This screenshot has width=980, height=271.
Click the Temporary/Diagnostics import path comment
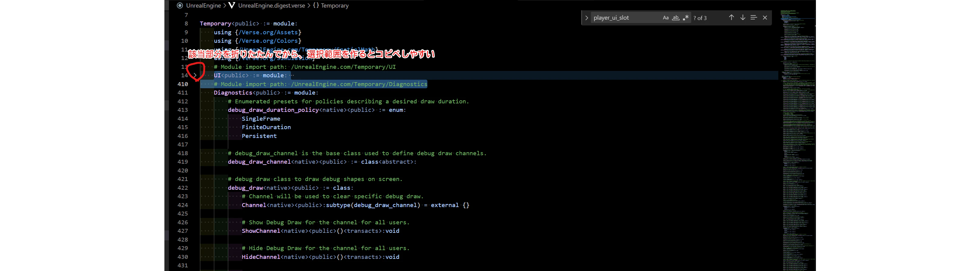[x=320, y=84]
